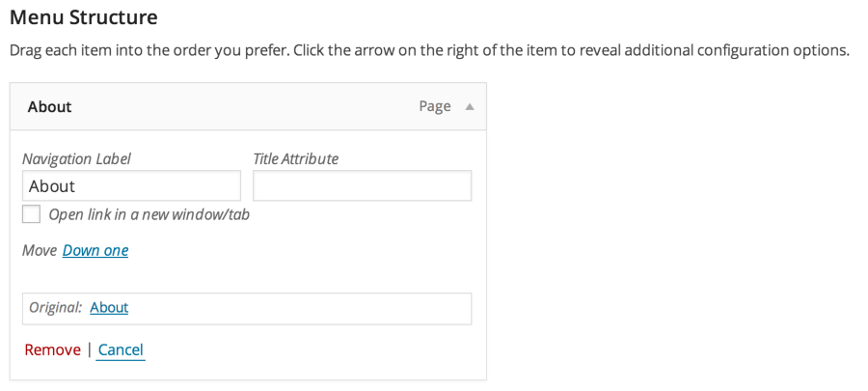Click the separator between Remove and Cancel
The image size is (868, 391).
[90, 349]
